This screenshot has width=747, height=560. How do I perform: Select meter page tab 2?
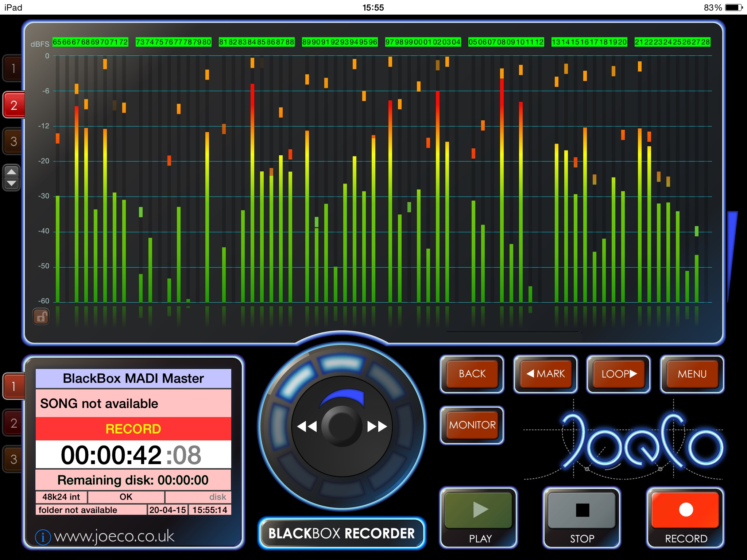pyautogui.click(x=13, y=105)
